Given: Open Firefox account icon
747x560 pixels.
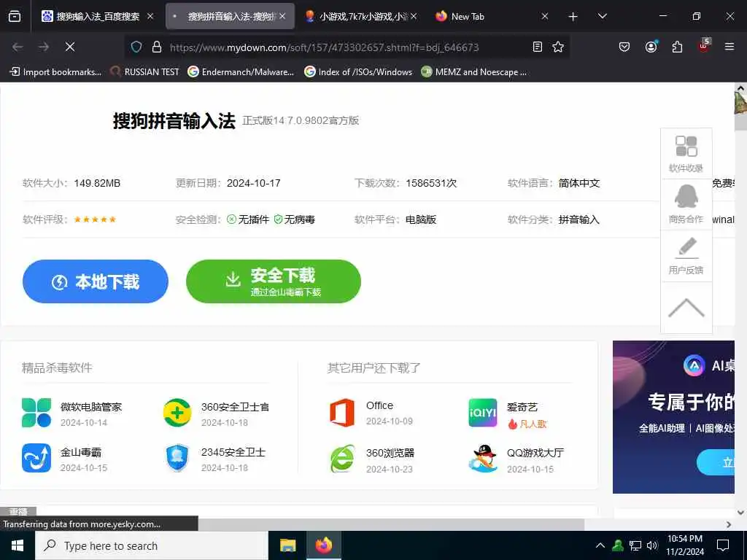Looking at the screenshot, I should [651, 47].
